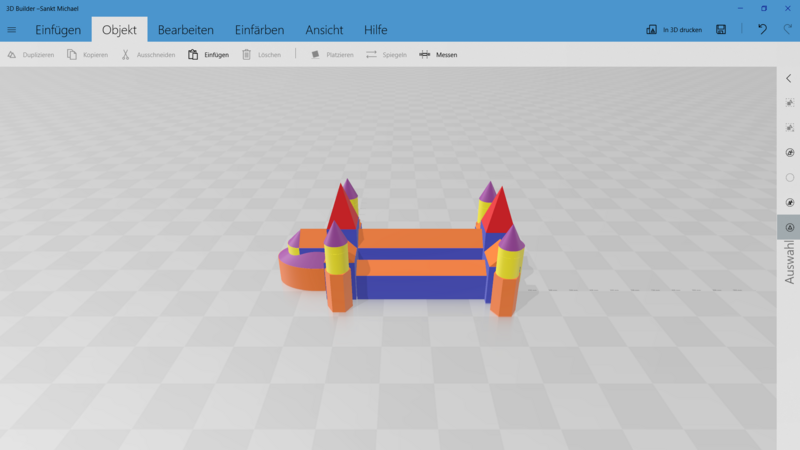Switch to the Einfügen tab
This screenshot has height=450, width=800.
(x=58, y=30)
